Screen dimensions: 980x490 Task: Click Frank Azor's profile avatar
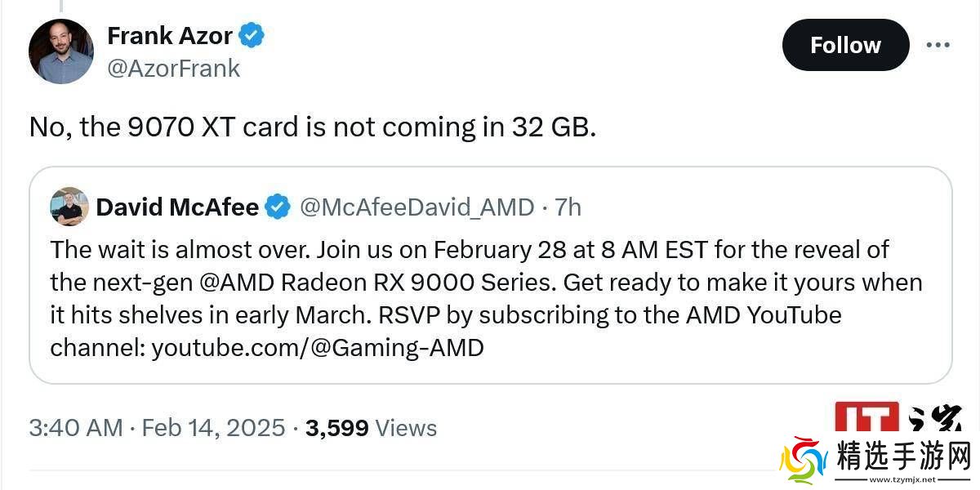[61, 51]
